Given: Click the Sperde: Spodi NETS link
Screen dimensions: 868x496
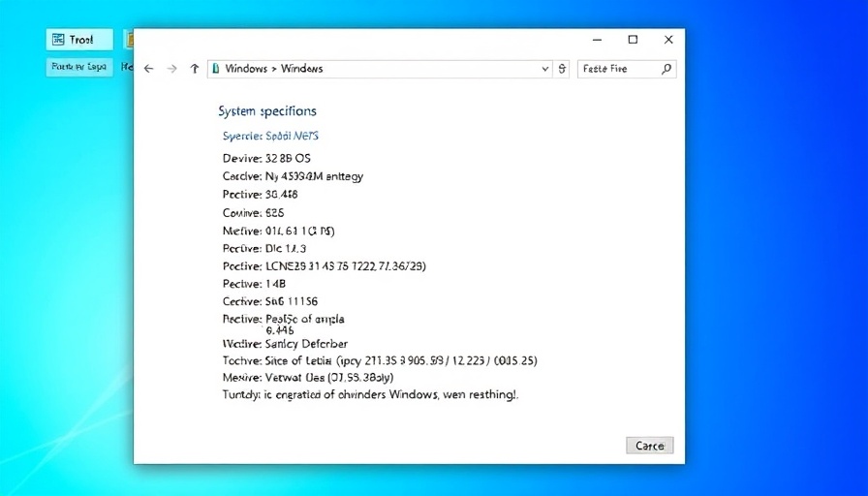Looking at the screenshot, I should pyautogui.click(x=270, y=137).
